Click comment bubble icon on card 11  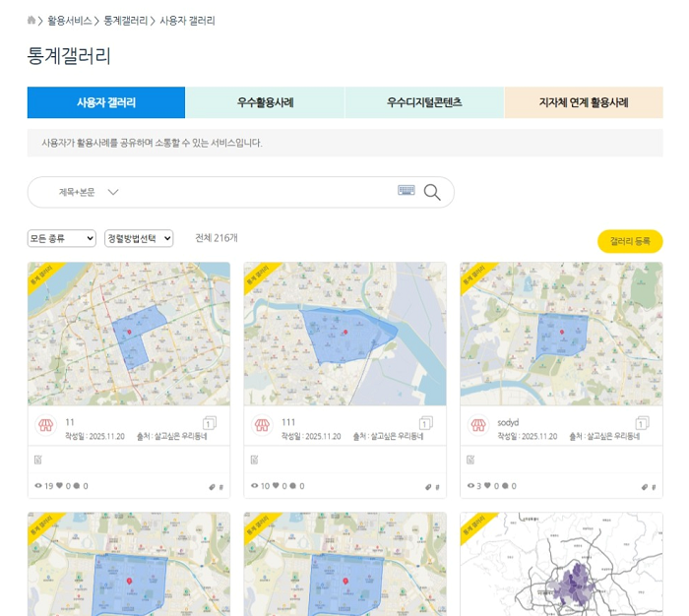pyautogui.click(x=77, y=485)
